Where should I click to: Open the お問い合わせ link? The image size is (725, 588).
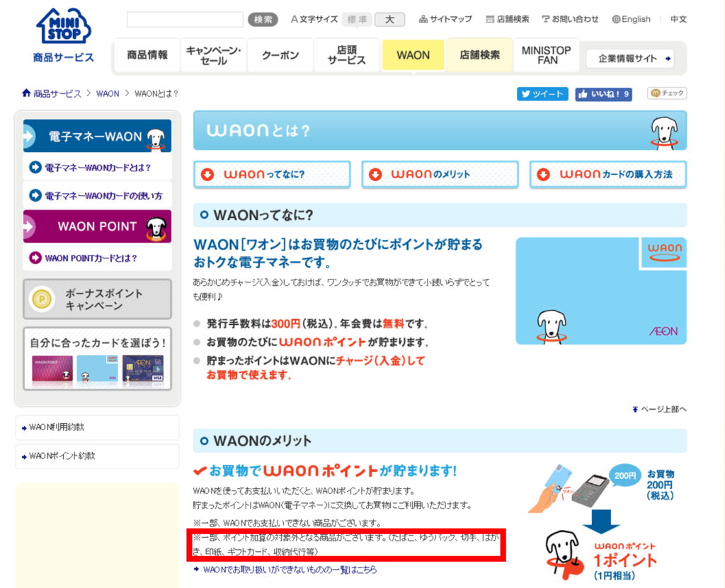coord(570,19)
